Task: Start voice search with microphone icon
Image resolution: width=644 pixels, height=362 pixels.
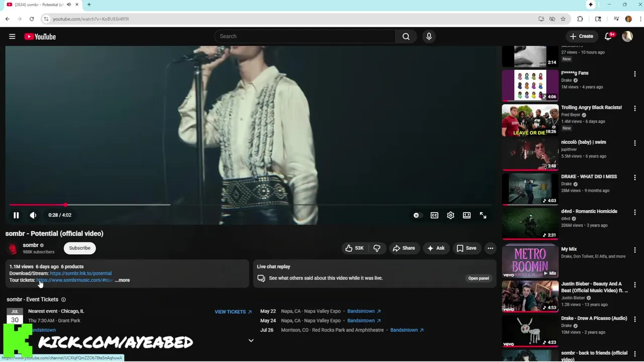Action: [429, 36]
